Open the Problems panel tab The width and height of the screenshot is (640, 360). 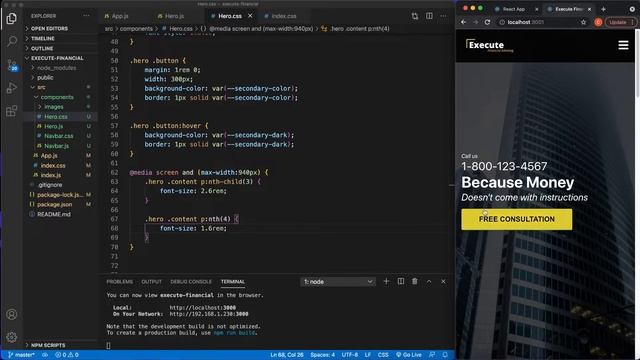tap(120, 282)
